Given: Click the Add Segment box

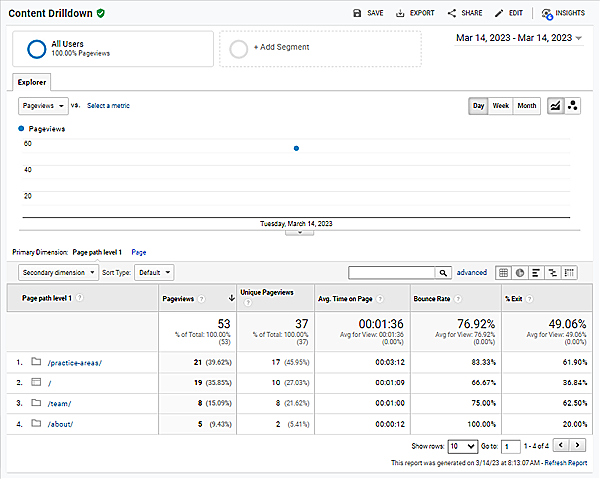Looking at the screenshot, I should (x=321, y=49).
